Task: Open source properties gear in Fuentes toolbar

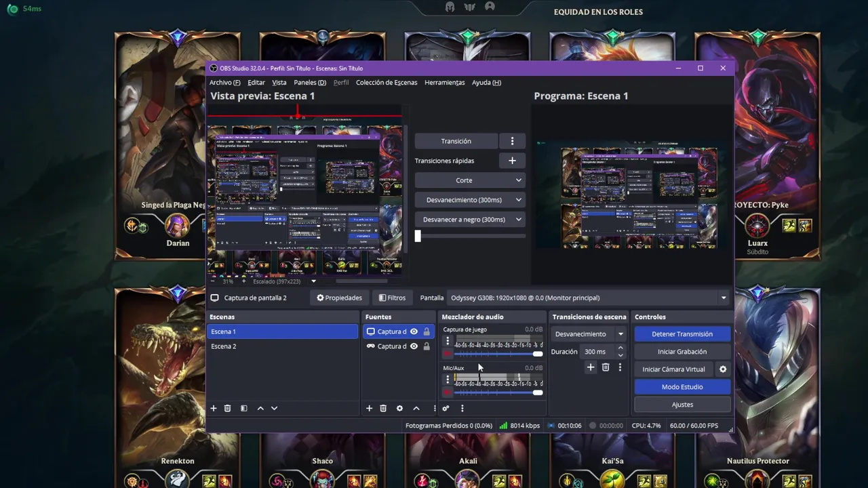Action: [x=399, y=408]
